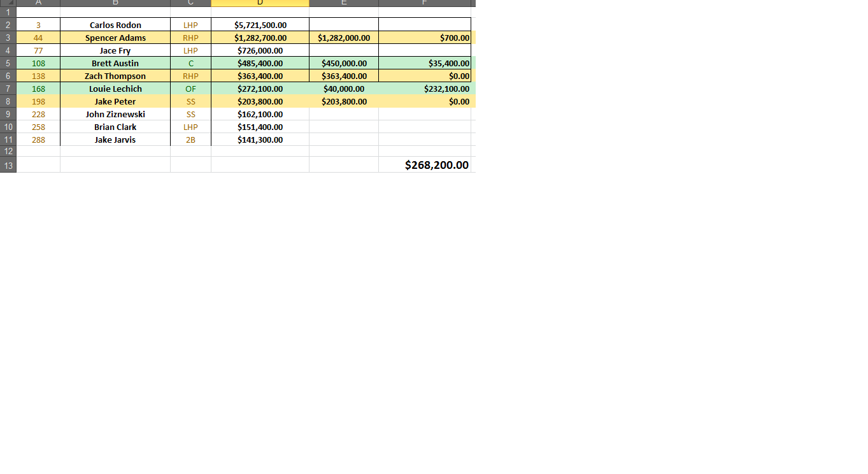Select the row 7 header
Viewport: 868px width, 474px height.
tap(8, 89)
